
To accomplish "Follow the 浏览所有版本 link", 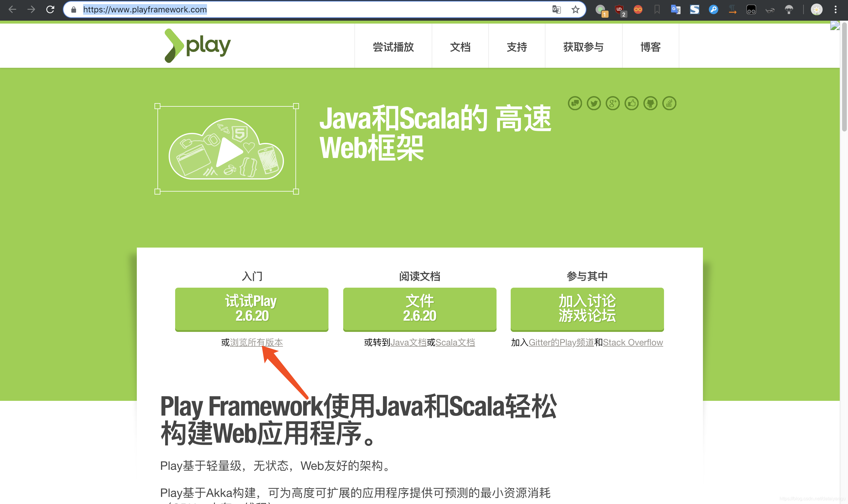I will [x=257, y=342].
